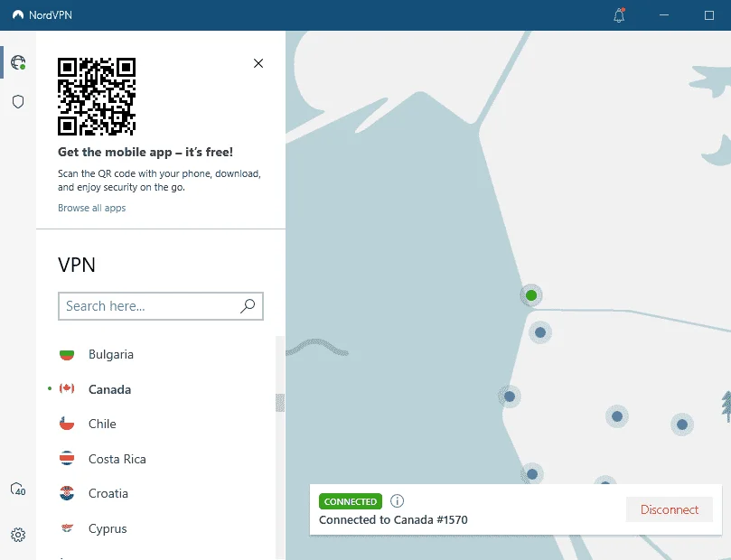Click the green CONNECTED status badge
Screen dimensions: 731x560
point(351,502)
